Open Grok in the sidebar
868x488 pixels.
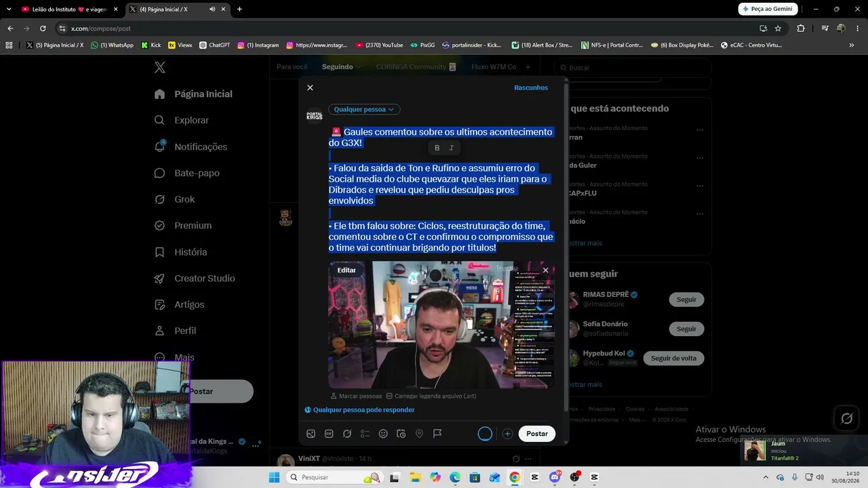tap(175, 199)
